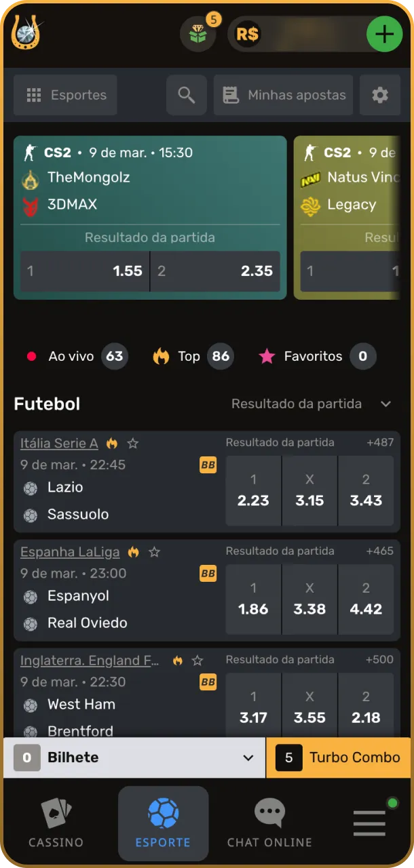
Task: Click the gift box with 5 notifications
Action: coord(197,33)
